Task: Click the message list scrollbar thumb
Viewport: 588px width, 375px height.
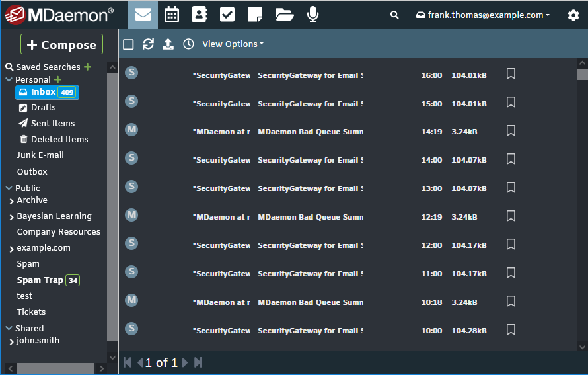Action: point(582,74)
